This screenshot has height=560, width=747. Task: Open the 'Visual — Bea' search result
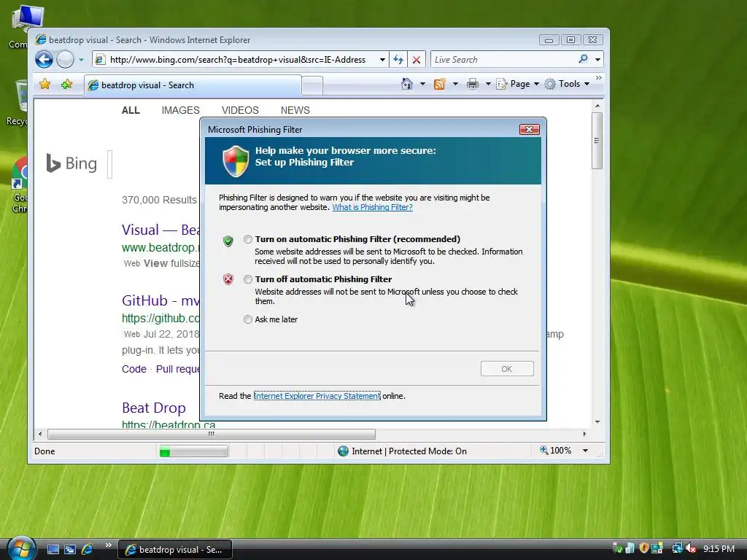point(160,230)
